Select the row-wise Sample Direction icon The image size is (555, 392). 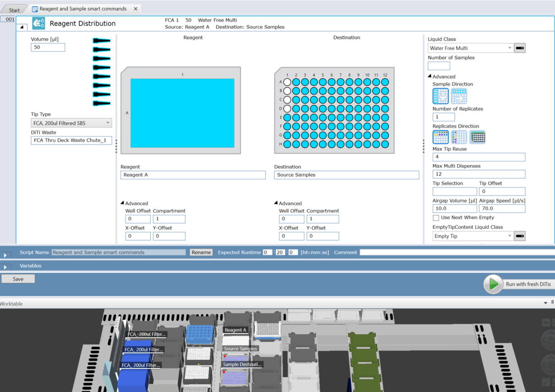459,96
